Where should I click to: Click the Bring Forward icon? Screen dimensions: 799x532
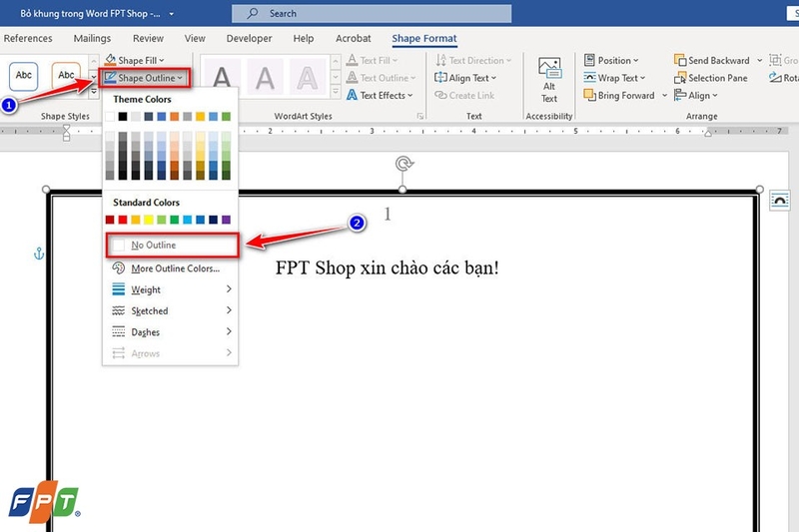click(x=589, y=95)
